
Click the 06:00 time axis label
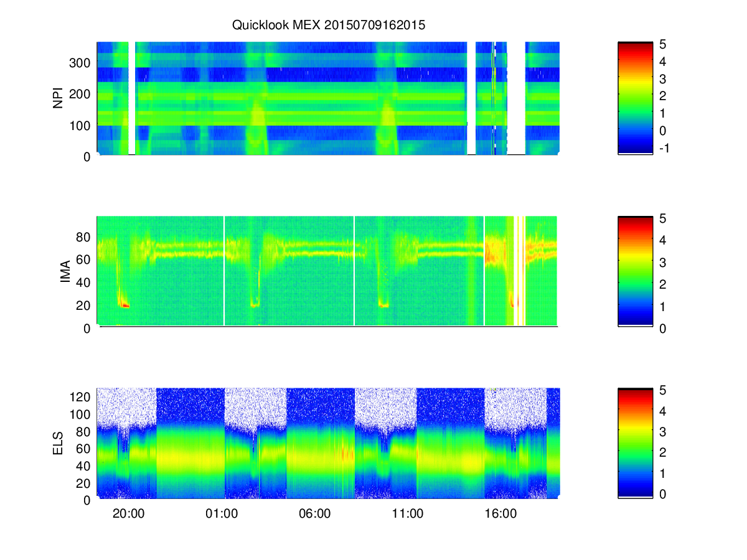point(315,514)
